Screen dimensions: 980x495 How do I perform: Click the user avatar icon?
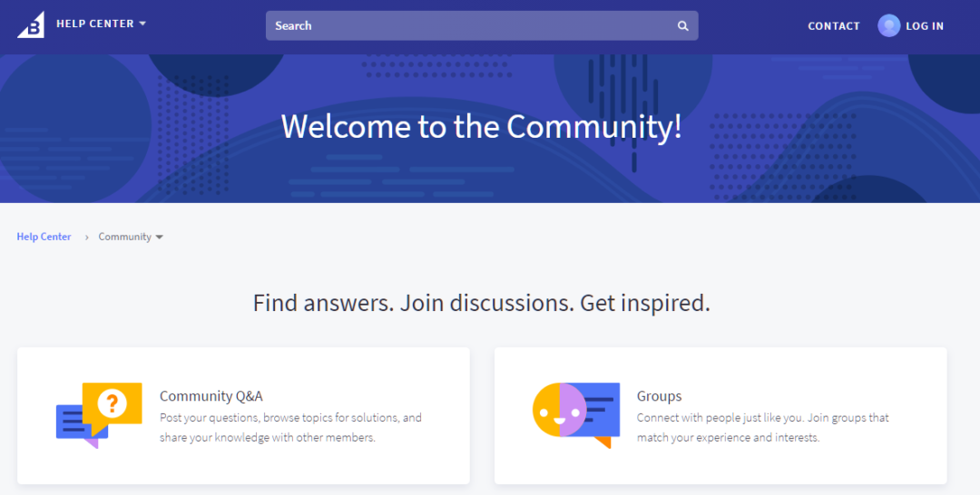(888, 25)
